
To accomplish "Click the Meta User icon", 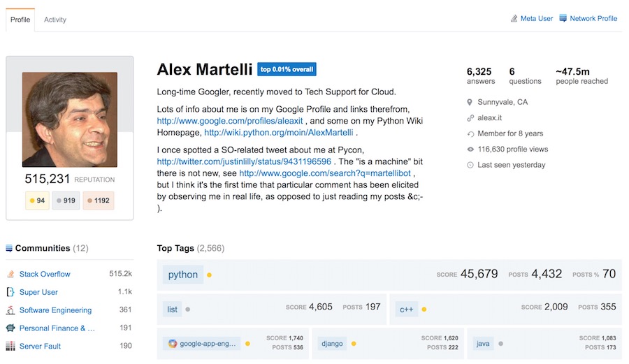I will point(514,19).
